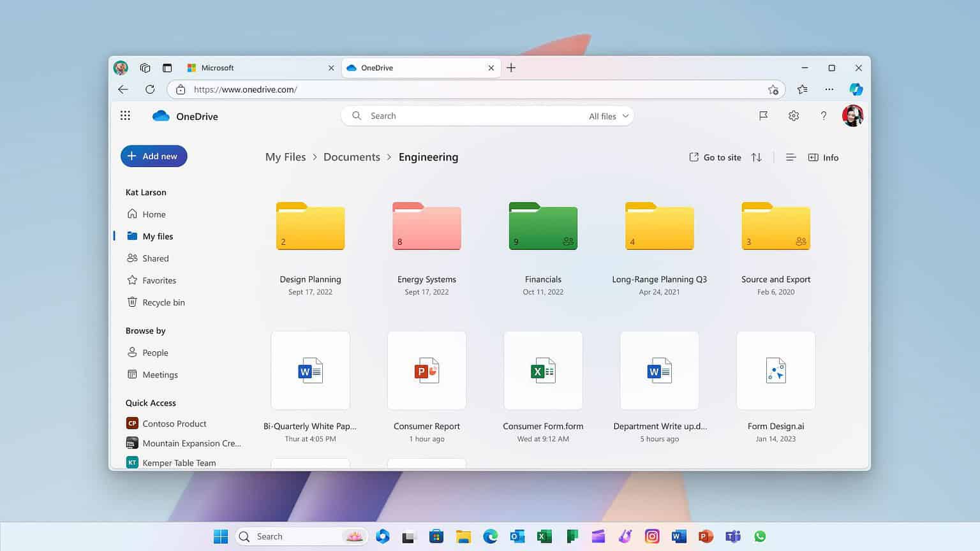Open the All files search filter dropdown

607,116
